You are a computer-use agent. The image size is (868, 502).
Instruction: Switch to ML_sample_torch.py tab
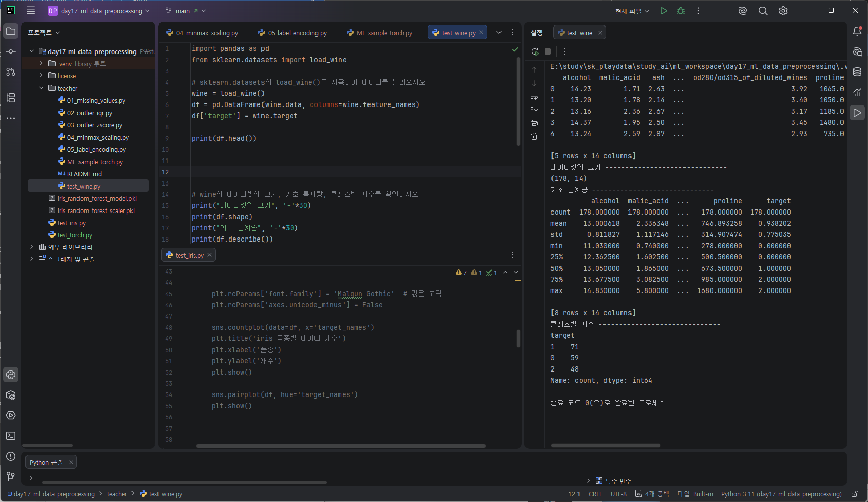[380, 33]
